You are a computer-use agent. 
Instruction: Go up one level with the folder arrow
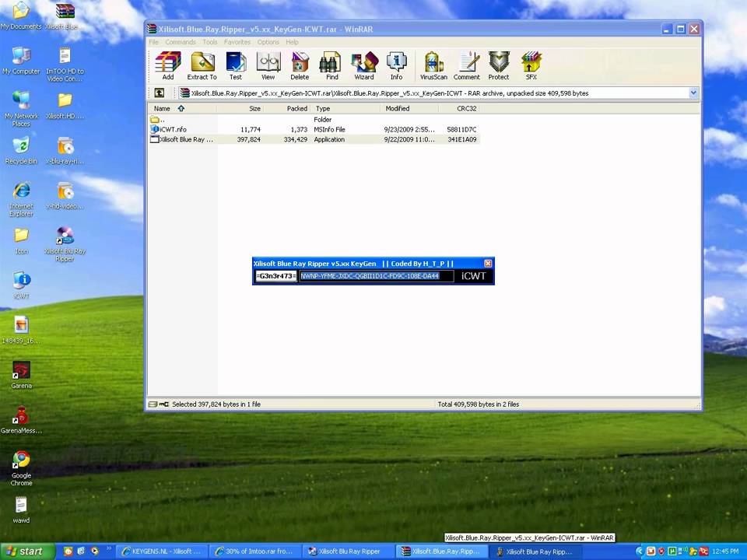point(159,93)
